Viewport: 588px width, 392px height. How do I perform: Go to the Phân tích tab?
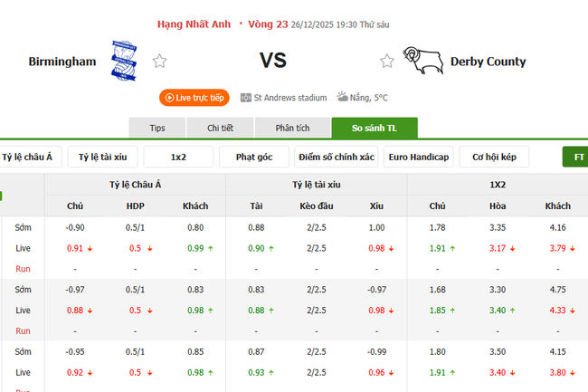pyautogui.click(x=292, y=129)
